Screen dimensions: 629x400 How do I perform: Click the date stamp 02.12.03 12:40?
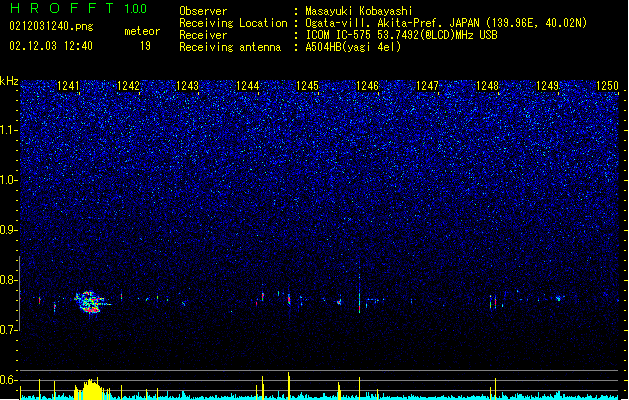[x=51, y=46]
